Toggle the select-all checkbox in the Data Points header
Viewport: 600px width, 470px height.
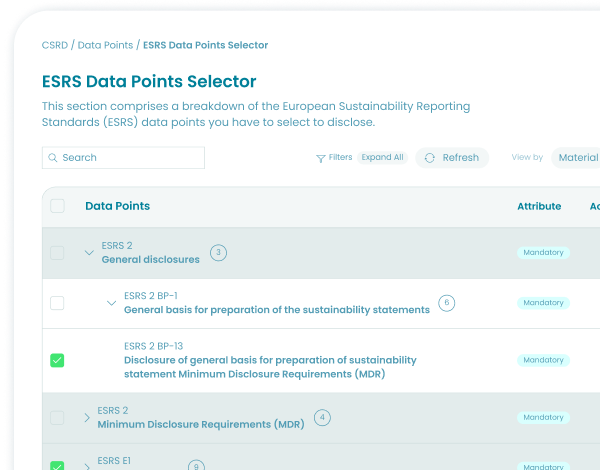[57, 206]
